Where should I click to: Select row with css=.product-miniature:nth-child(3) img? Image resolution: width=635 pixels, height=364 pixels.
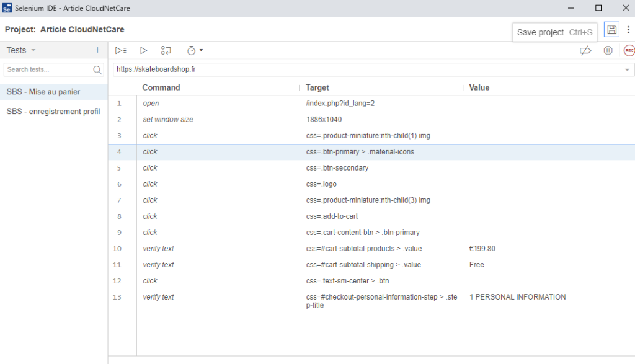coord(371,200)
